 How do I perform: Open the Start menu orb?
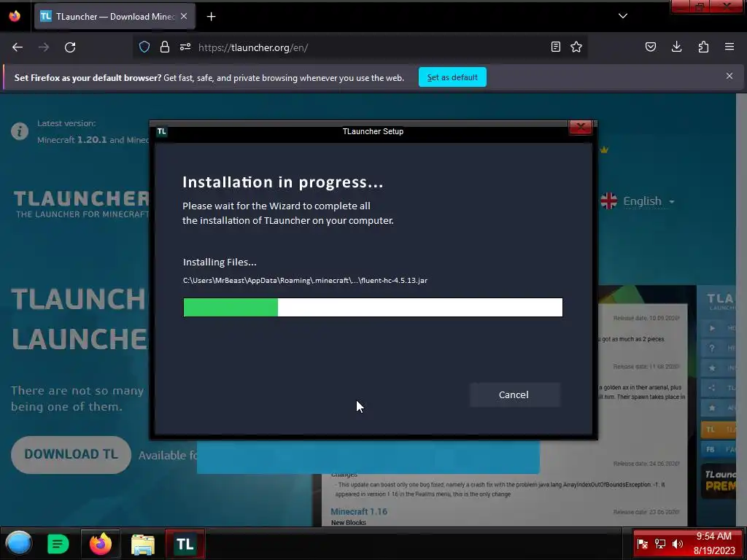point(18,543)
